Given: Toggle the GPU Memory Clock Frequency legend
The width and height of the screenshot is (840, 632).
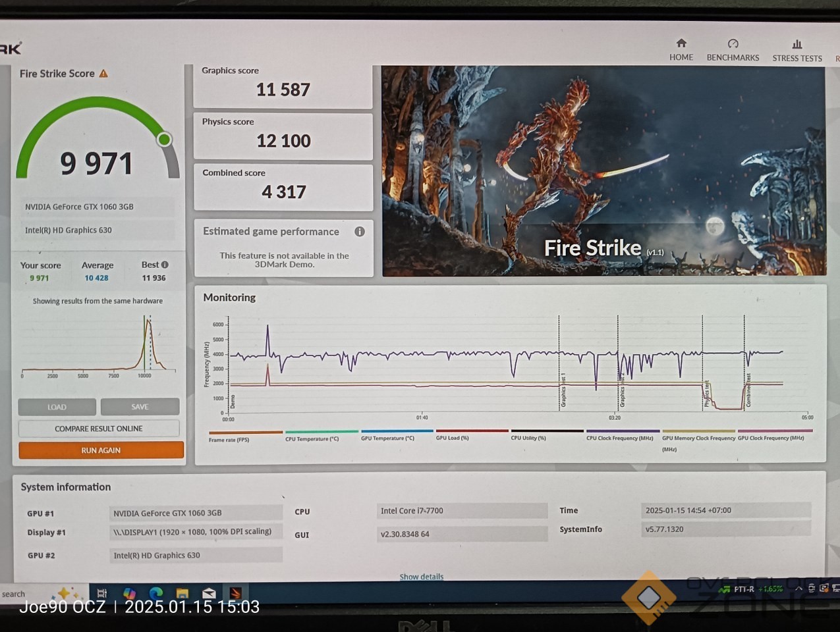Looking at the screenshot, I should click(x=698, y=440).
